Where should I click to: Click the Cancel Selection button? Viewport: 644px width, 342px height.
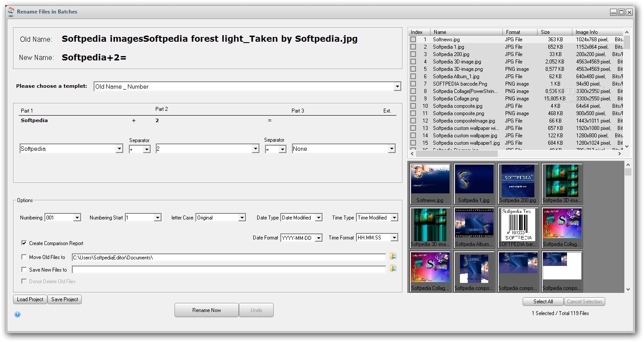click(584, 302)
